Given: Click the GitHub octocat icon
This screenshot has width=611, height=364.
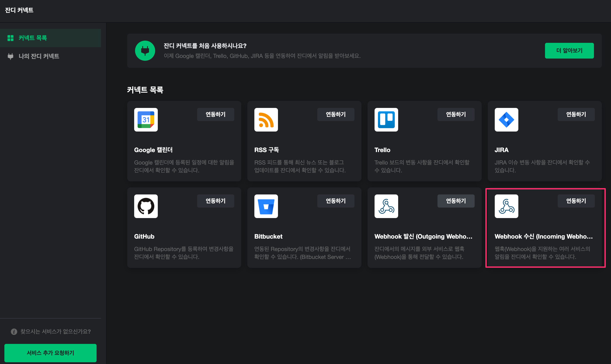Looking at the screenshot, I should [146, 206].
